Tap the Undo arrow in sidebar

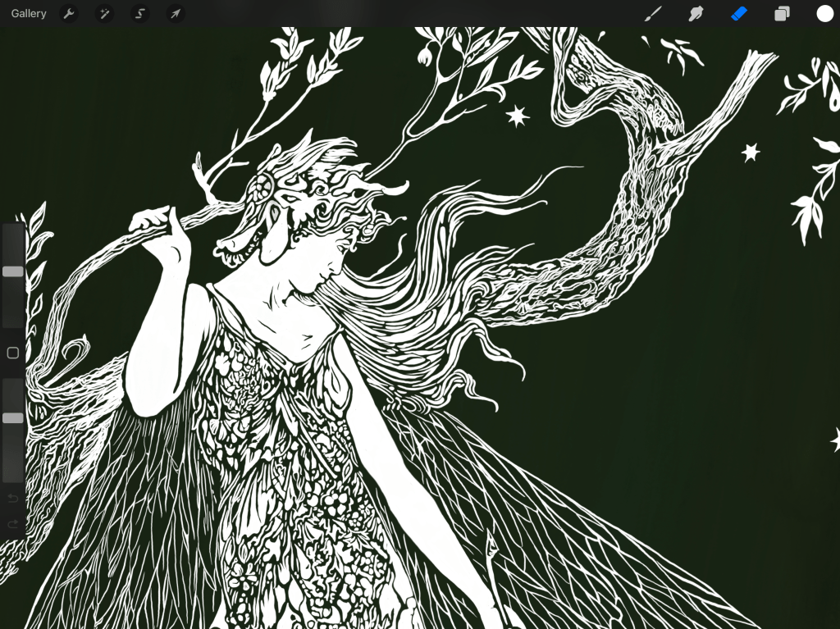click(x=13, y=499)
